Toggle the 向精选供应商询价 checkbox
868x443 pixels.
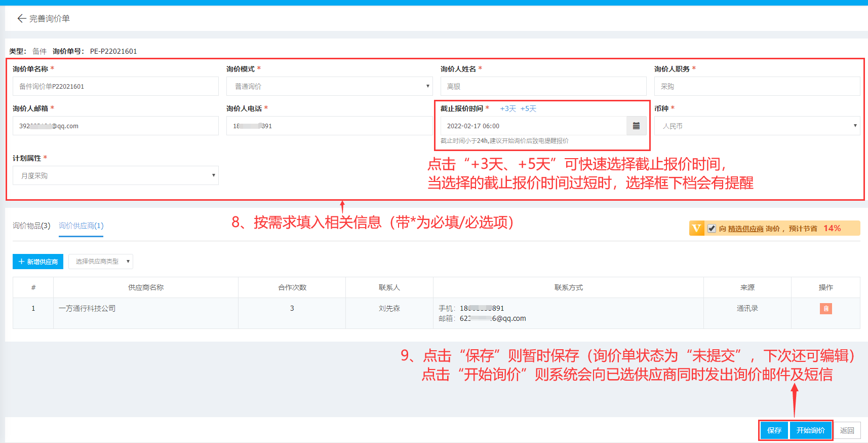pos(712,229)
